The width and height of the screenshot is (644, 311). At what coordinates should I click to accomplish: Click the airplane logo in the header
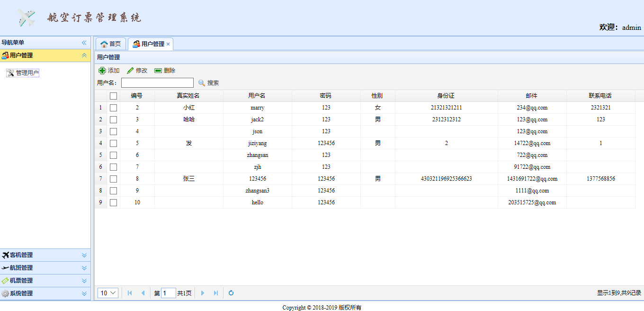point(27,18)
